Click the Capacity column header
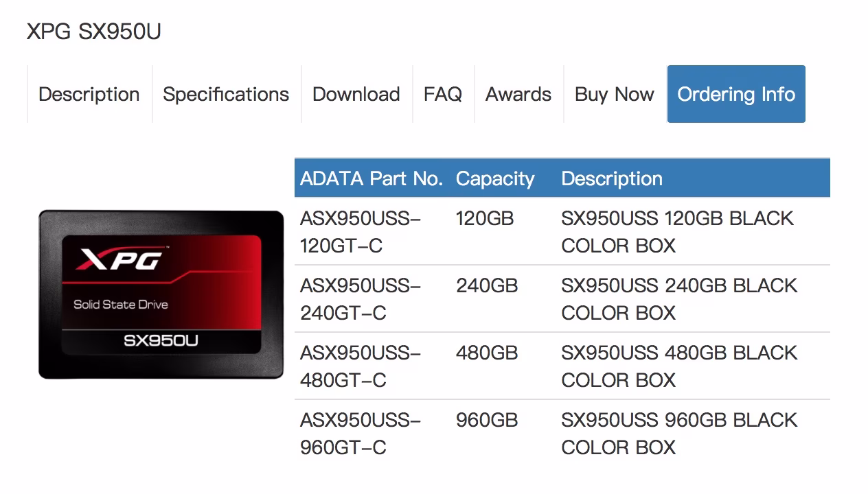This screenshot has width=868, height=494. tap(495, 178)
